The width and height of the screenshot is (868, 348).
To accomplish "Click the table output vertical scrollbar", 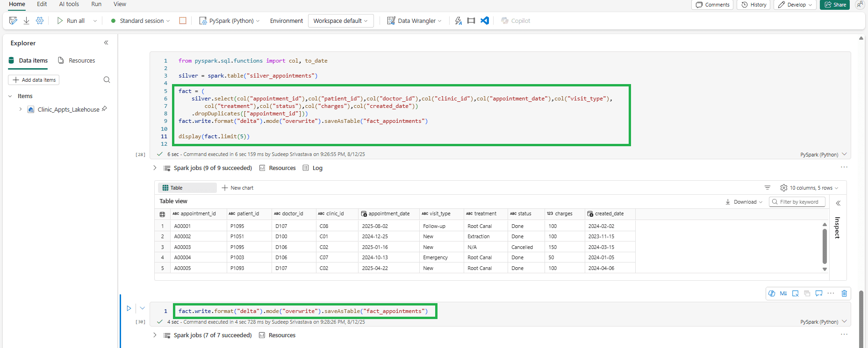I will point(825,245).
